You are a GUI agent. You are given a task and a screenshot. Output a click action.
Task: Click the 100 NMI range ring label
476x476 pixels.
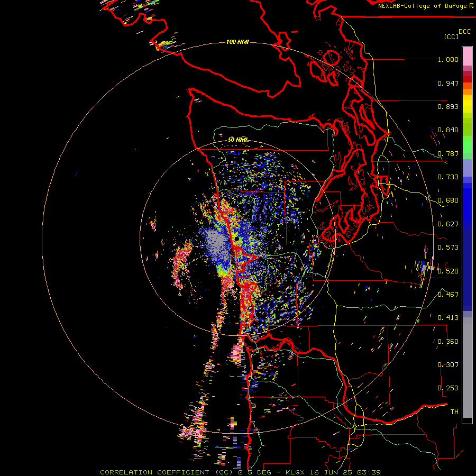click(x=237, y=42)
